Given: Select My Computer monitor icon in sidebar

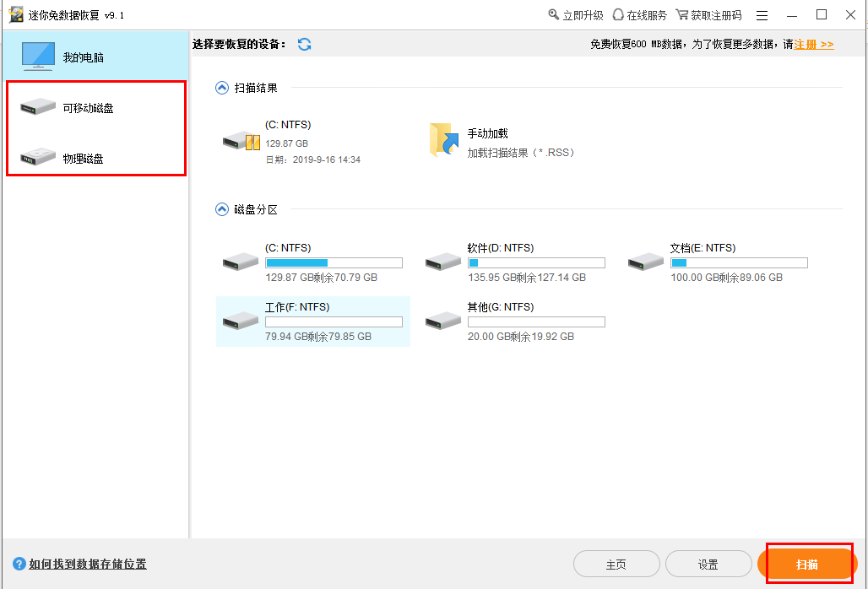Looking at the screenshot, I should click(x=38, y=57).
